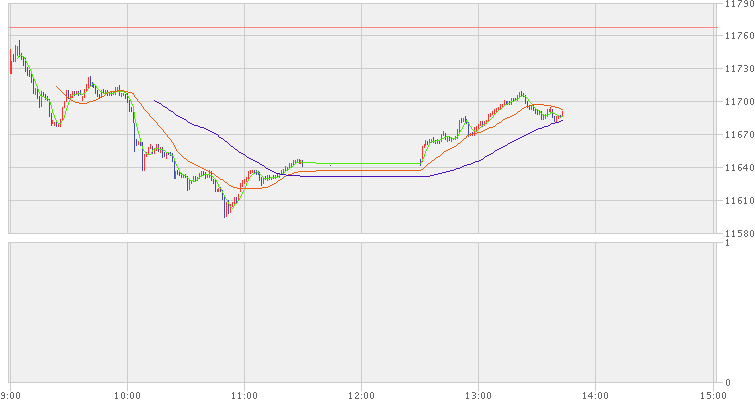The height and width of the screenshot is (400, 755).
Task: Click the "1" label on lower panel axis
Action: [x=728, y=242]
